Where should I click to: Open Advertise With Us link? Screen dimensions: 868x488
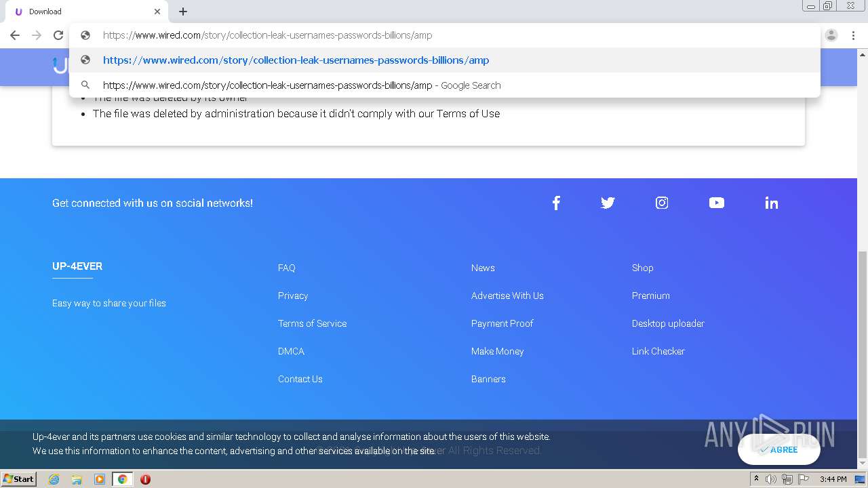507,296
